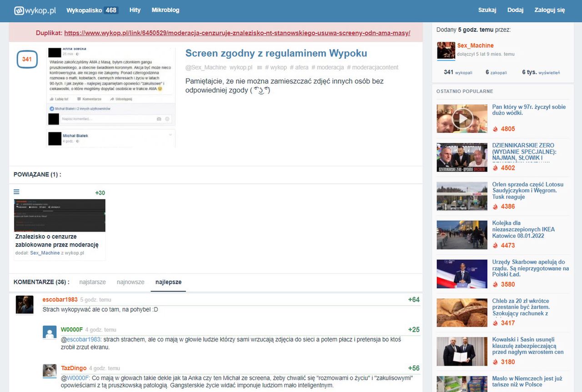Click the +56 score on TazDingo's comment
Screen dimensions: 582x392
coord(414,368)
